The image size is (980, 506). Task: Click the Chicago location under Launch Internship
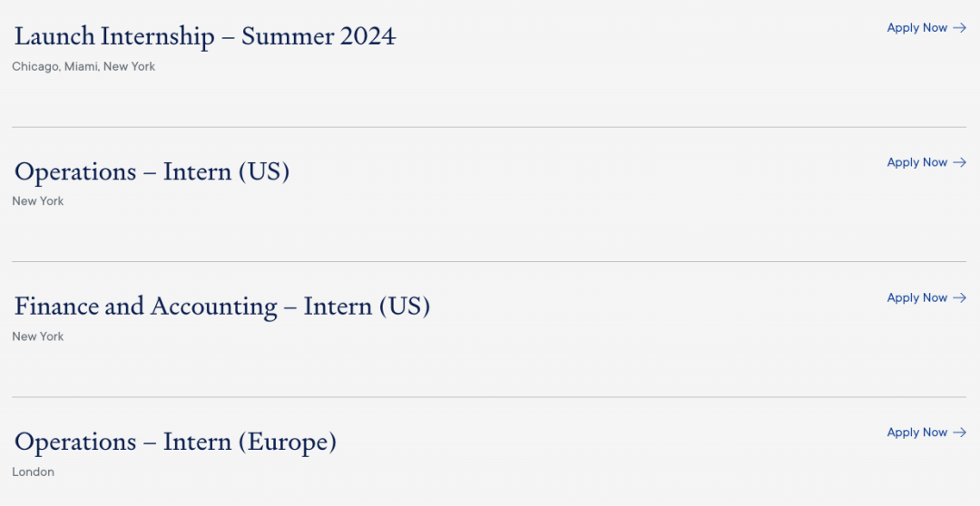point(35,67)
